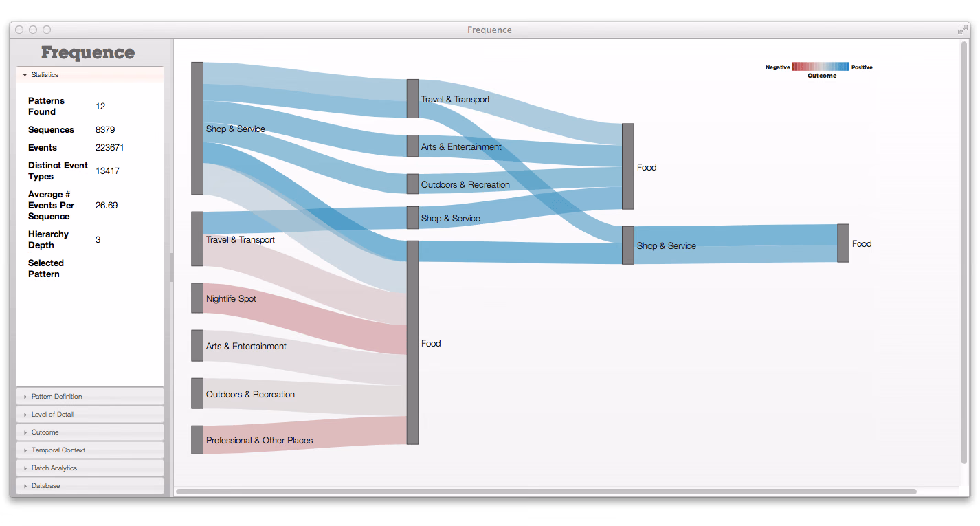Select the second-column Outdoors & Recreation node
Image resolution: width=980 pixels, height=526 pixels.
point(412,184)
